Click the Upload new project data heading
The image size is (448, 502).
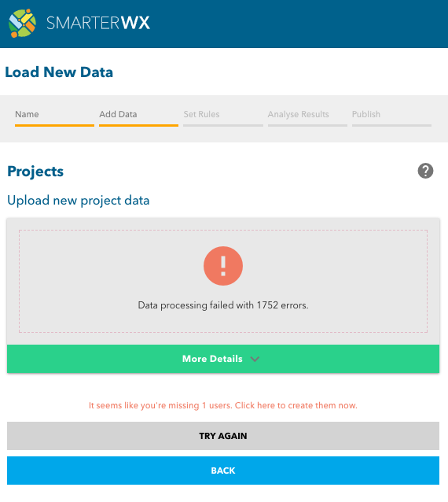79,201
